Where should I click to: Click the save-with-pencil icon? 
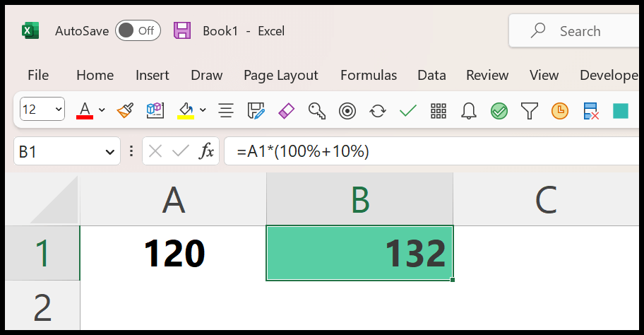click(x=256, y=110)
